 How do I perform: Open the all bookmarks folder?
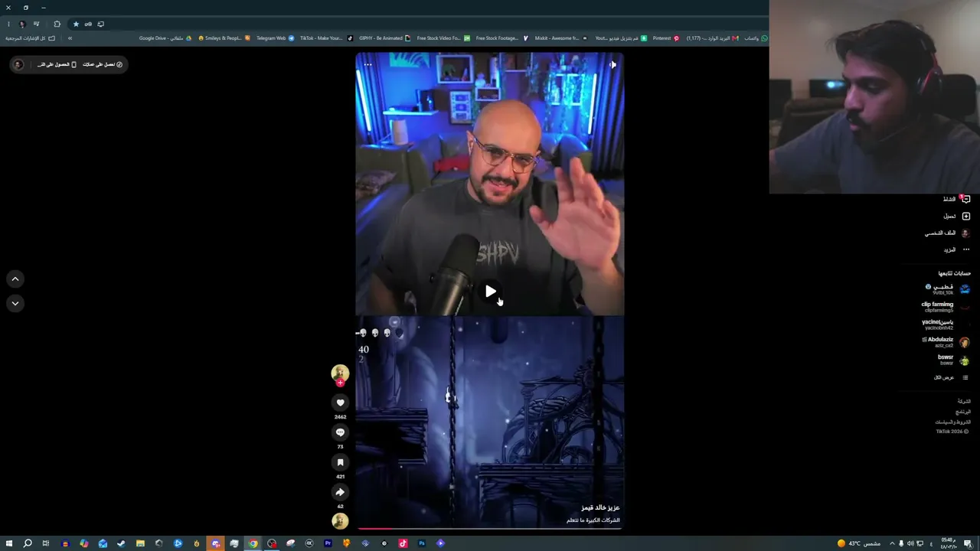click(x=30, y=38)
